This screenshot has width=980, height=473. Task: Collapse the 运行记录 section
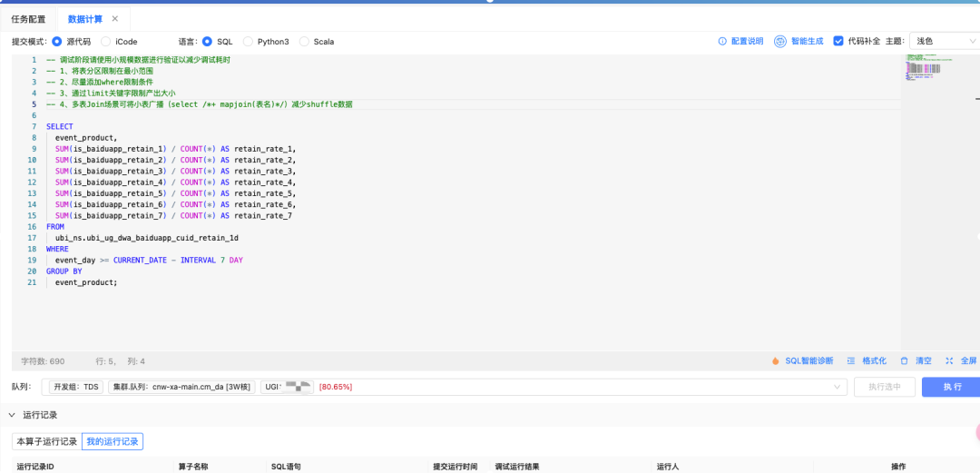coord(12,415)
